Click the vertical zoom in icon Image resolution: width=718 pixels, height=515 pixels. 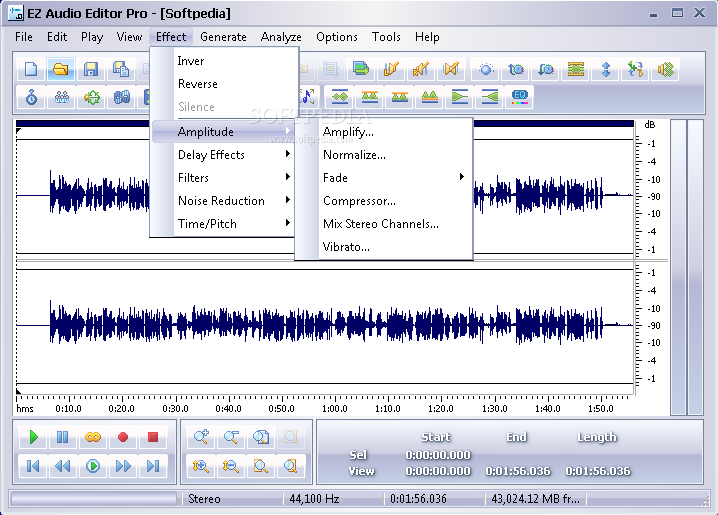[x=201, y=466]
